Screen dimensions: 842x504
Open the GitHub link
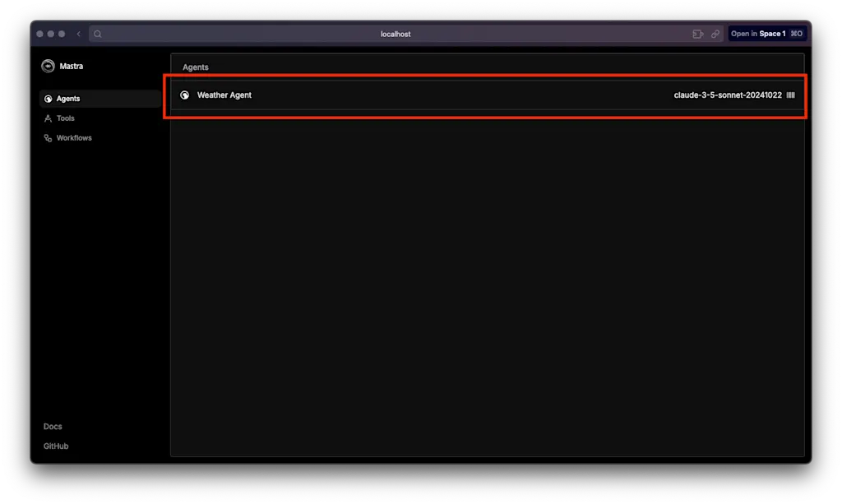pyautogui.click(x=56, y=446)
